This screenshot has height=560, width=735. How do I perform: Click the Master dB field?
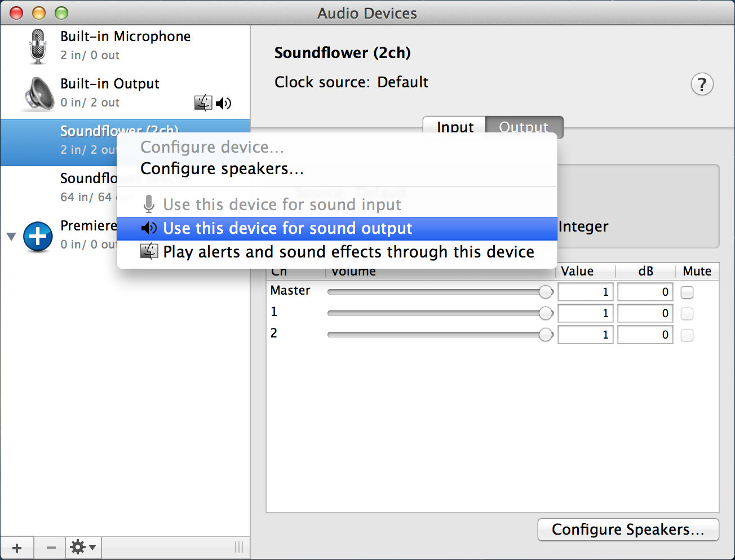point(645,292)
